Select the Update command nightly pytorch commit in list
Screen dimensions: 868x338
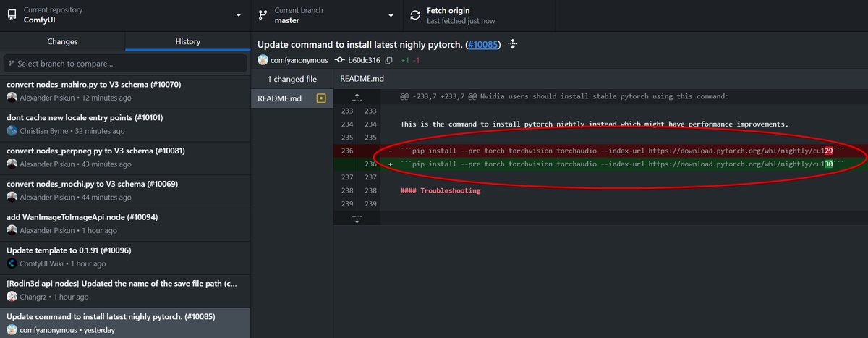(x=125, y=323)
